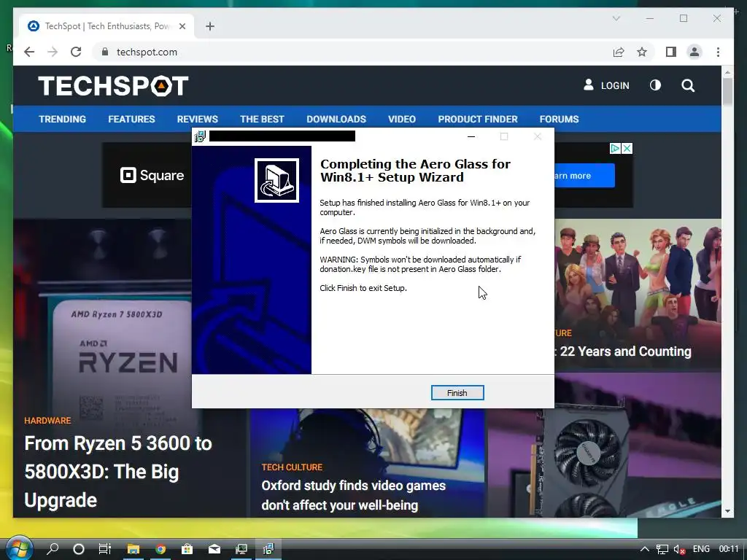Open the Ryzen 5800X3D upgrade article
This screenshot has height=560, width=747.
118,472
